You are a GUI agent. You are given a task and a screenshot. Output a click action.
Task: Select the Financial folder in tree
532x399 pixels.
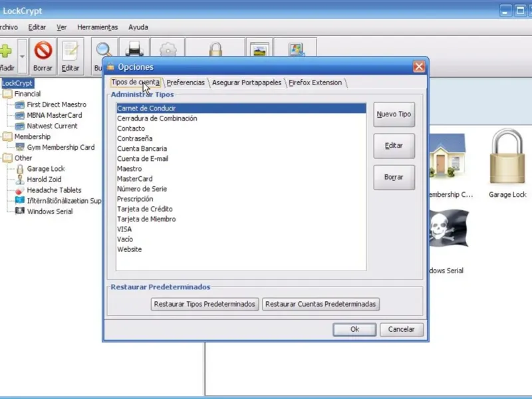pos(27,94)
